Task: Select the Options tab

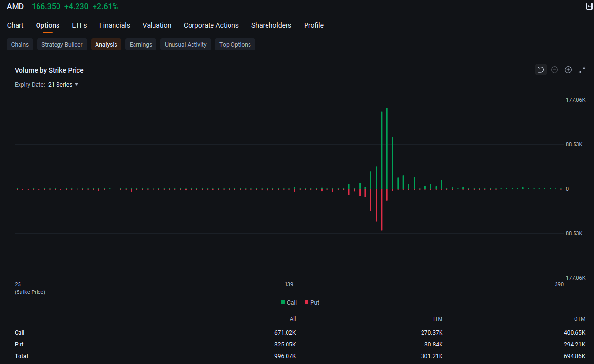Action: [x=48, y=25]
